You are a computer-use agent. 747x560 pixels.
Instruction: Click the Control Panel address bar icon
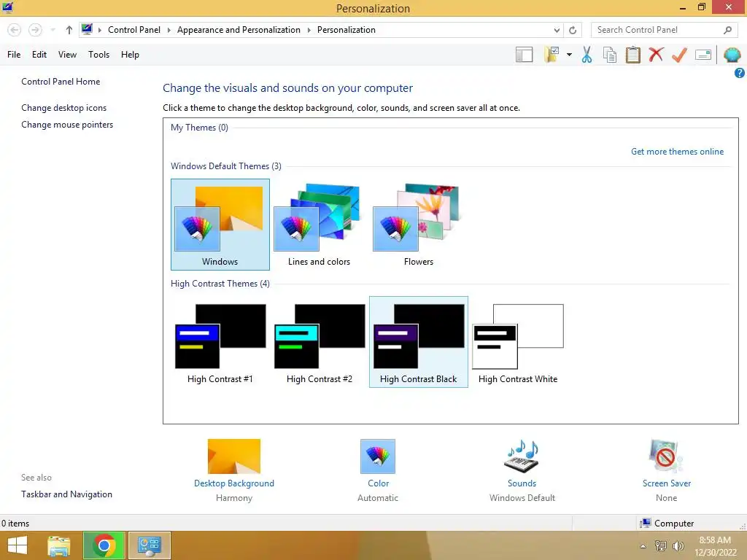pos(87,29)
